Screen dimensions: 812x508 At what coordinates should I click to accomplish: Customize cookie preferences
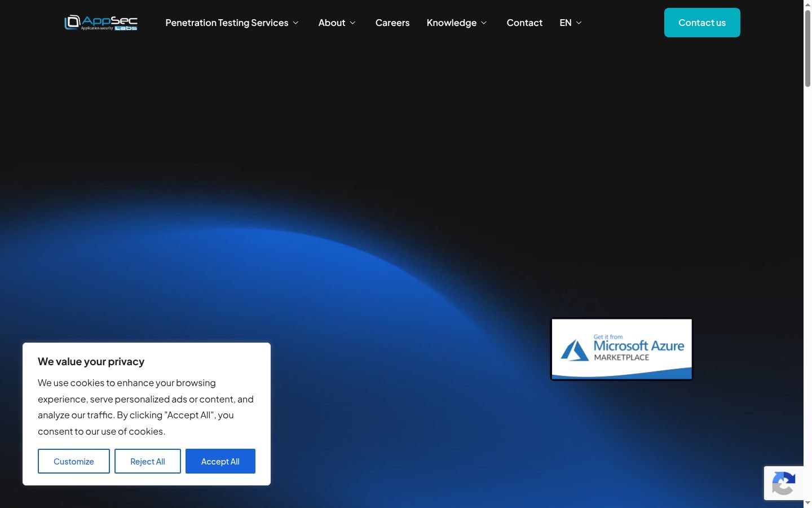74,461
